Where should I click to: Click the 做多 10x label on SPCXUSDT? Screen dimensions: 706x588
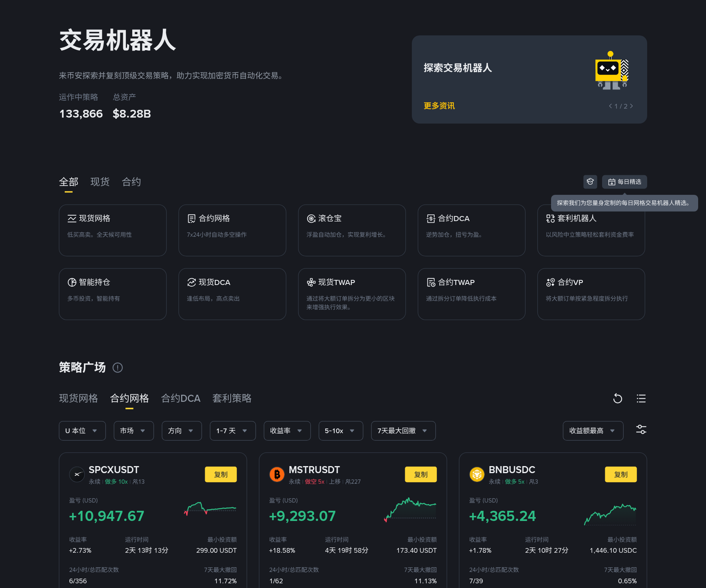(116, 482)
